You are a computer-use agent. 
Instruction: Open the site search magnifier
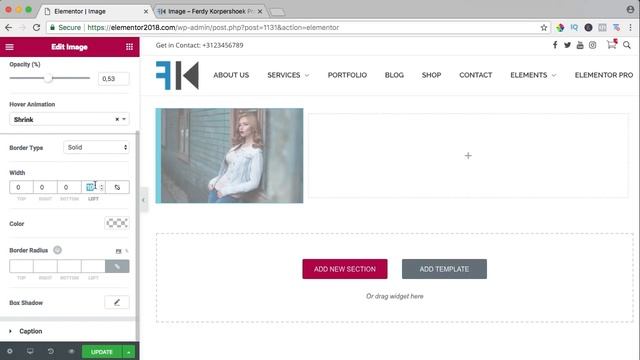[627, 45]
